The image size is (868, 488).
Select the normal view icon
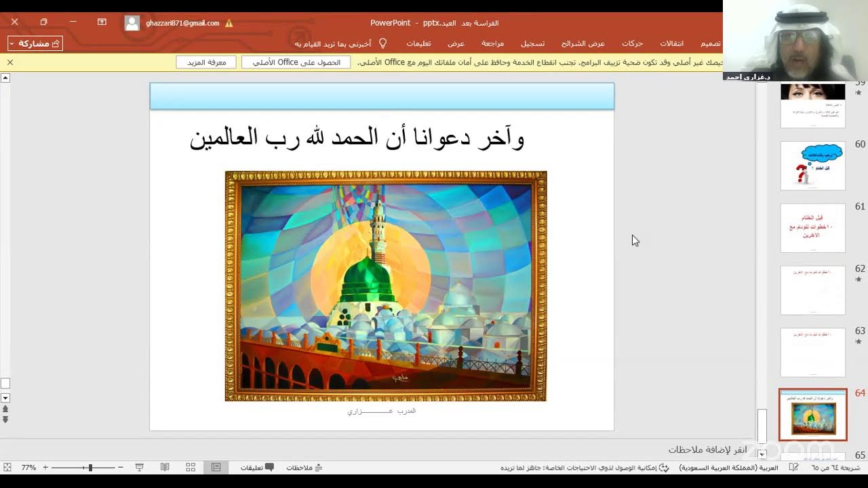(216, 468)
